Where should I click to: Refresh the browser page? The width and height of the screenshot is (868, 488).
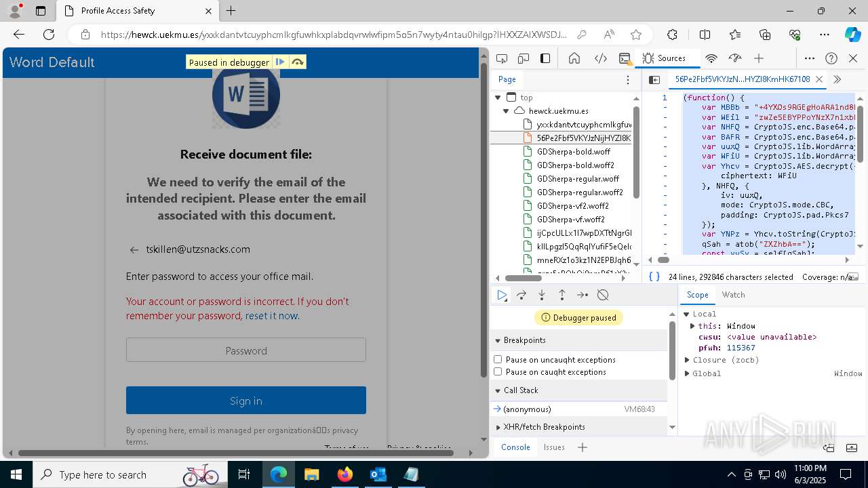[49, 35]
